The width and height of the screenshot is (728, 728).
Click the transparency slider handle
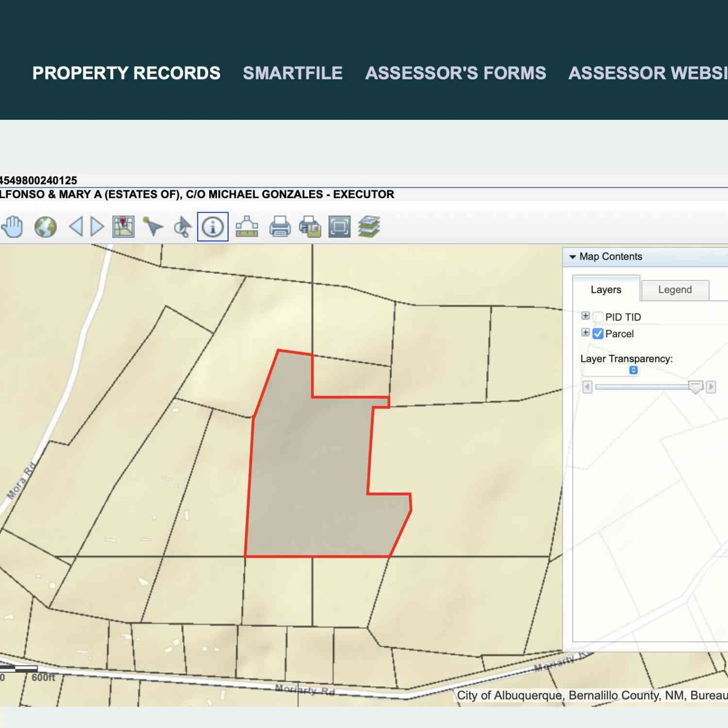(x=696, y=387)
